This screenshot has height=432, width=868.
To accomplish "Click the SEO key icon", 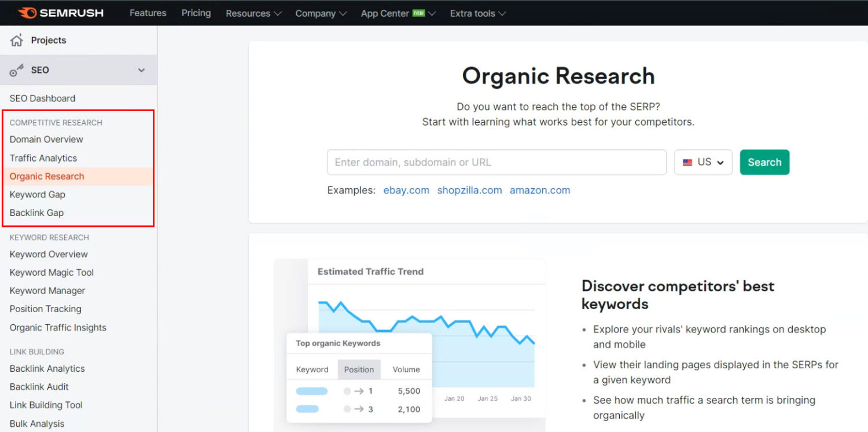I will tap(17, 70).
